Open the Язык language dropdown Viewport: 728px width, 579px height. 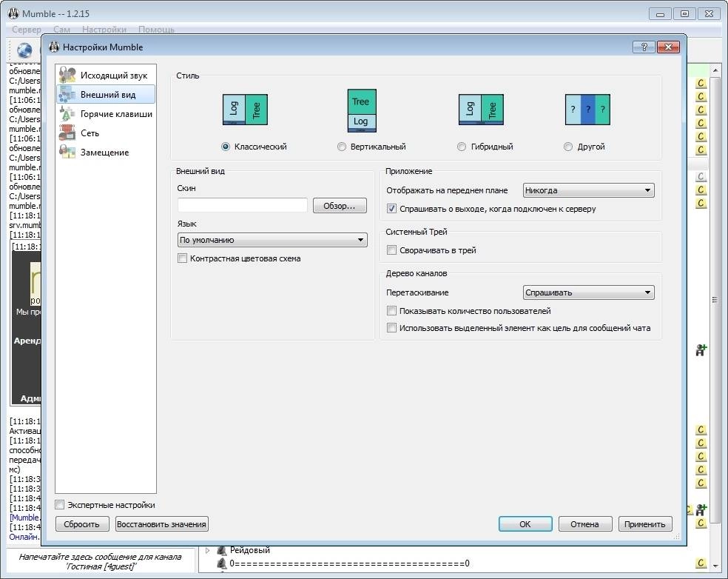coord(272,240)
